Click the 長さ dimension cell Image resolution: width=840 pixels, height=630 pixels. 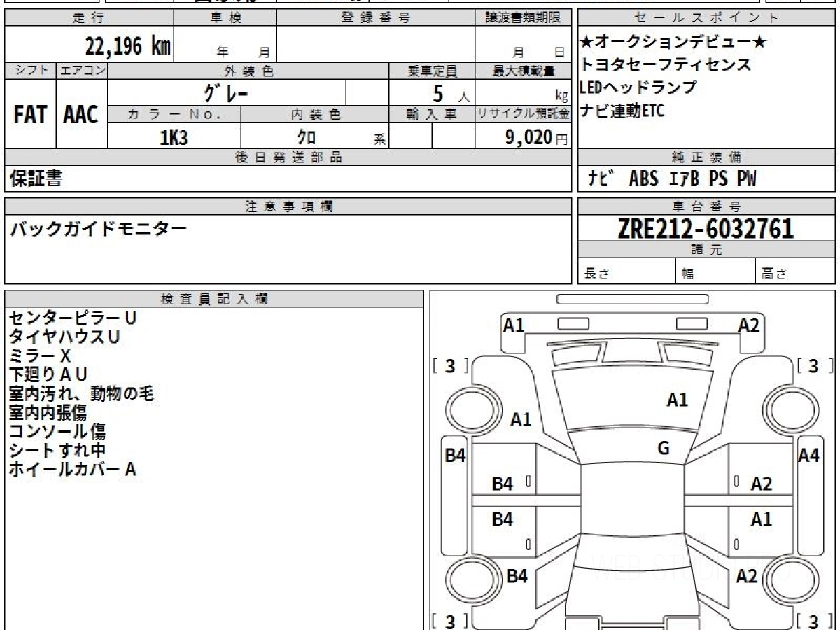coord(626,272)
